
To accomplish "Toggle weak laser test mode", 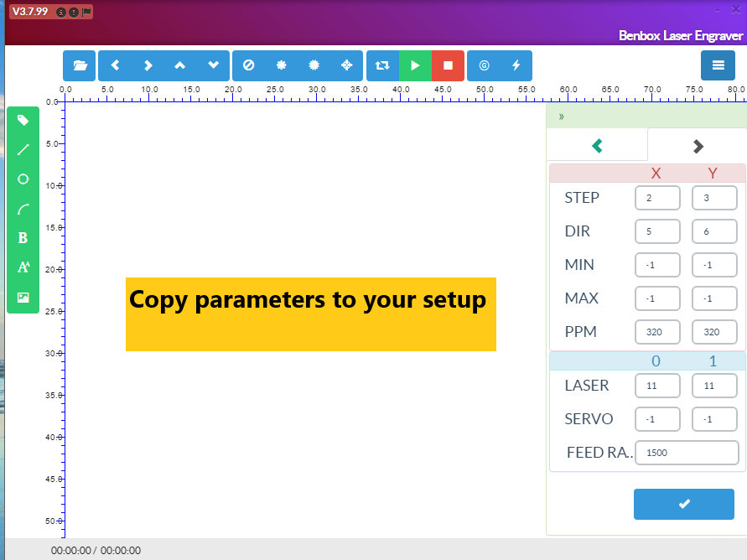I will [281, 65].
